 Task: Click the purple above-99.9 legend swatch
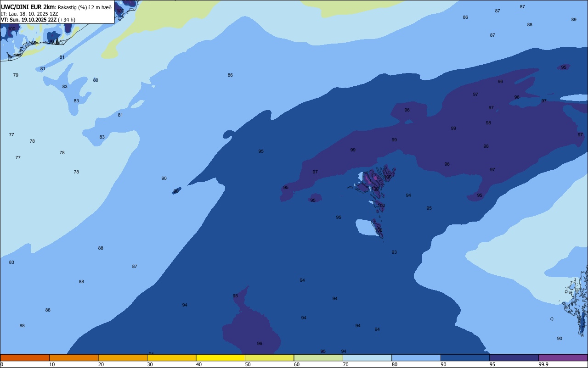point(563,357)
